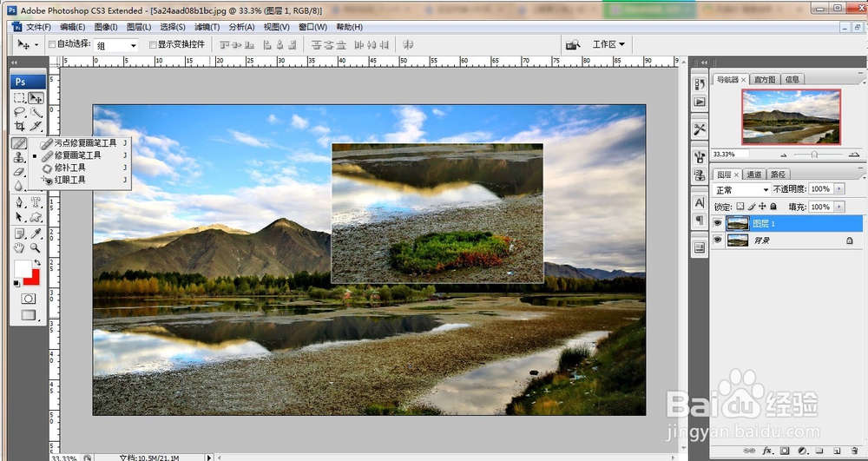Open History panel icon in dock
Viewport: 868px width, 461px height.
pyautogui.click(x=699, y=84)
